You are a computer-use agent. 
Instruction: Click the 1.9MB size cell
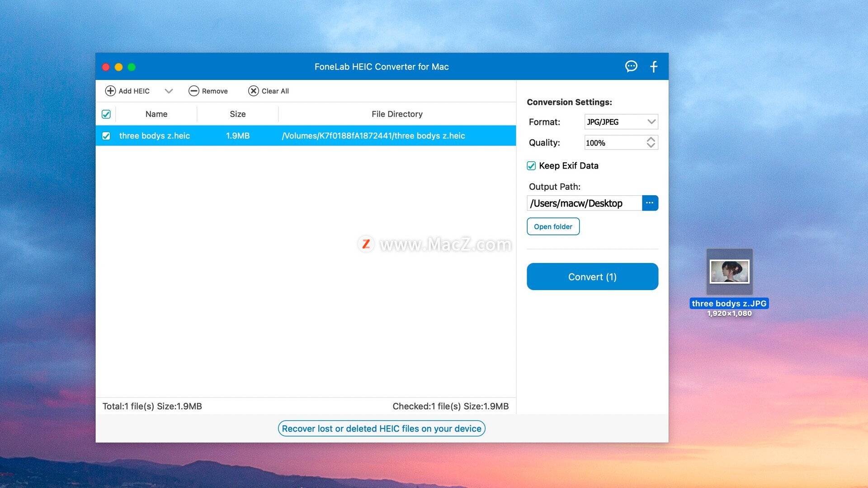[238, 136]
